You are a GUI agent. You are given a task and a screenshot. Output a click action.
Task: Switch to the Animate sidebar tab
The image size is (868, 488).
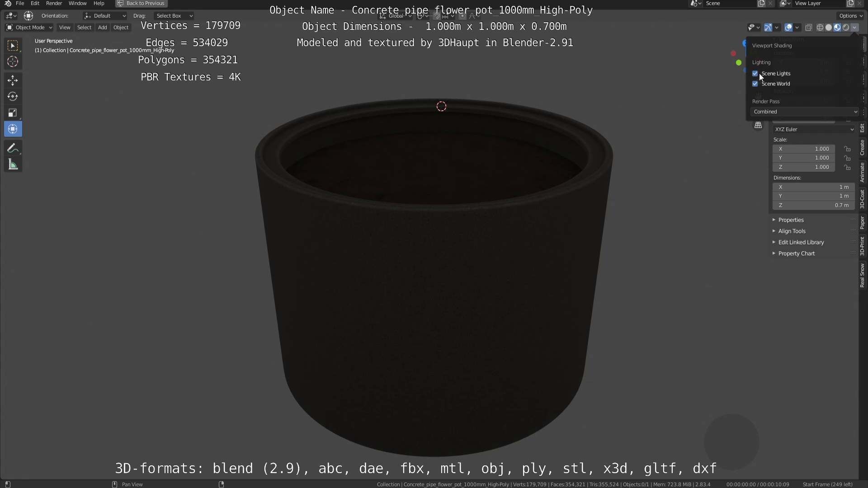pyautogui.click(x=863, y=172)
